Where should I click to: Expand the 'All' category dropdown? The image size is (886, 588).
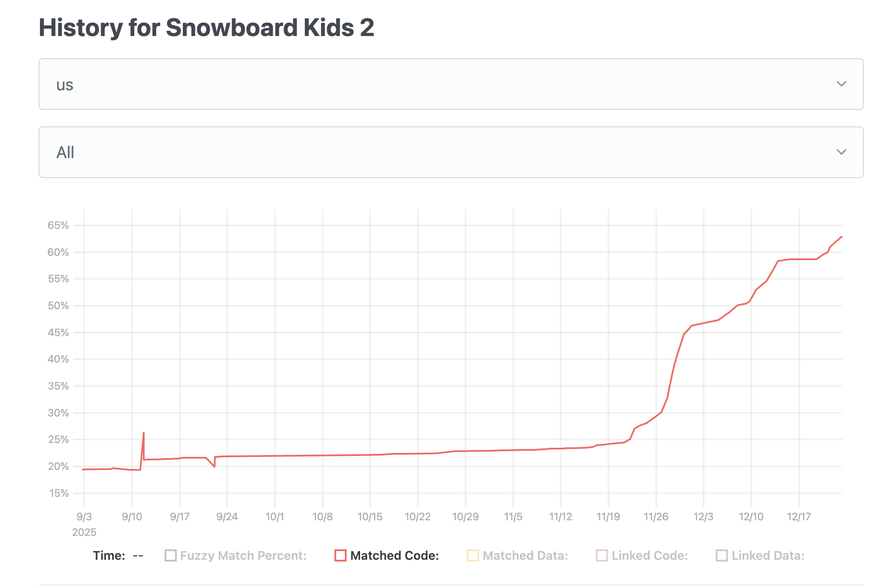tap(450, 152)
